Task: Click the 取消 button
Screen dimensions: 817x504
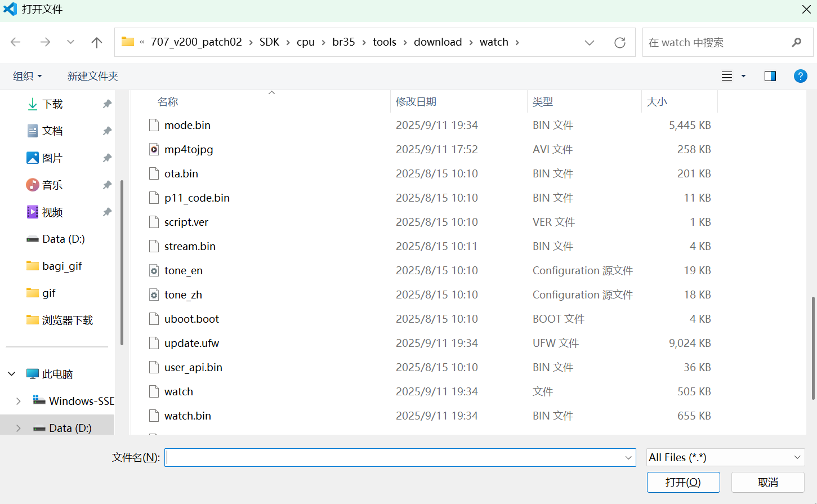Action: point(768,482)
